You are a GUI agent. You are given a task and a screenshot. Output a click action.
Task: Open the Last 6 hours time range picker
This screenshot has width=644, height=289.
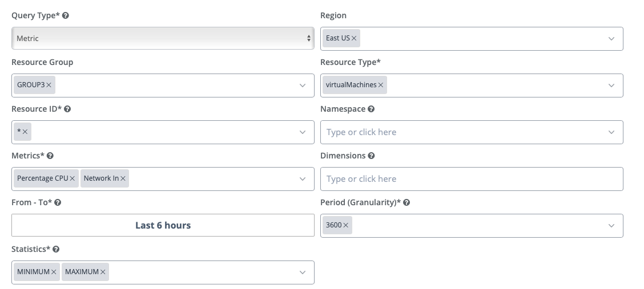163,225
